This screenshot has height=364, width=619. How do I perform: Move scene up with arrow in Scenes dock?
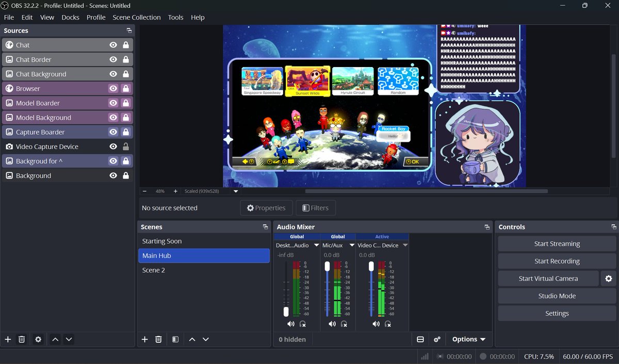click(x=192, y=339)
